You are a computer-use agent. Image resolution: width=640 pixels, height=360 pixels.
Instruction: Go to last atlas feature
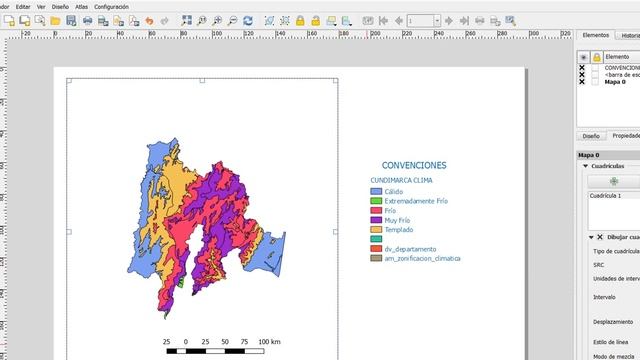(464, 20)
